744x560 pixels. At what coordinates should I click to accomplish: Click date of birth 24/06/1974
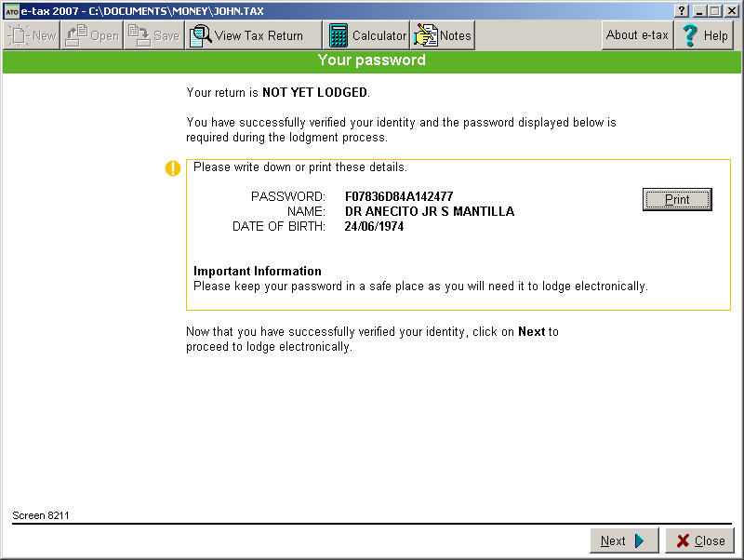[x=375, y=226]
